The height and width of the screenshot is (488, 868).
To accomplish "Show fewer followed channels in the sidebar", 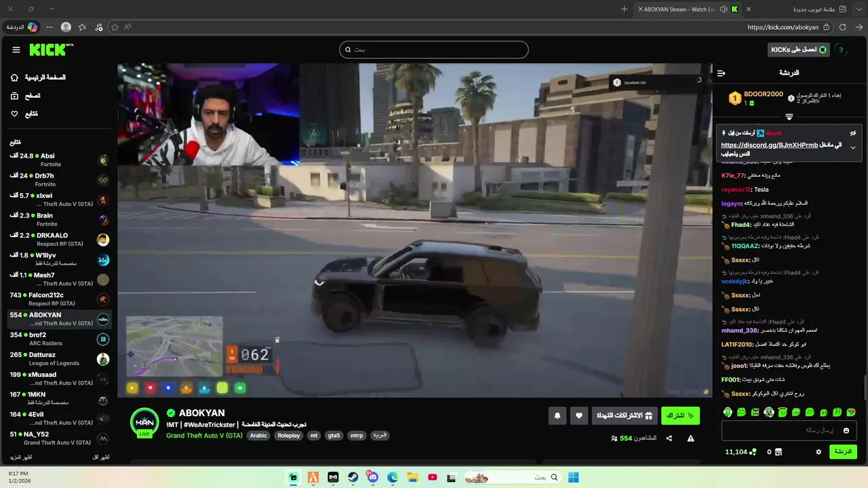I will click(100, 457).
